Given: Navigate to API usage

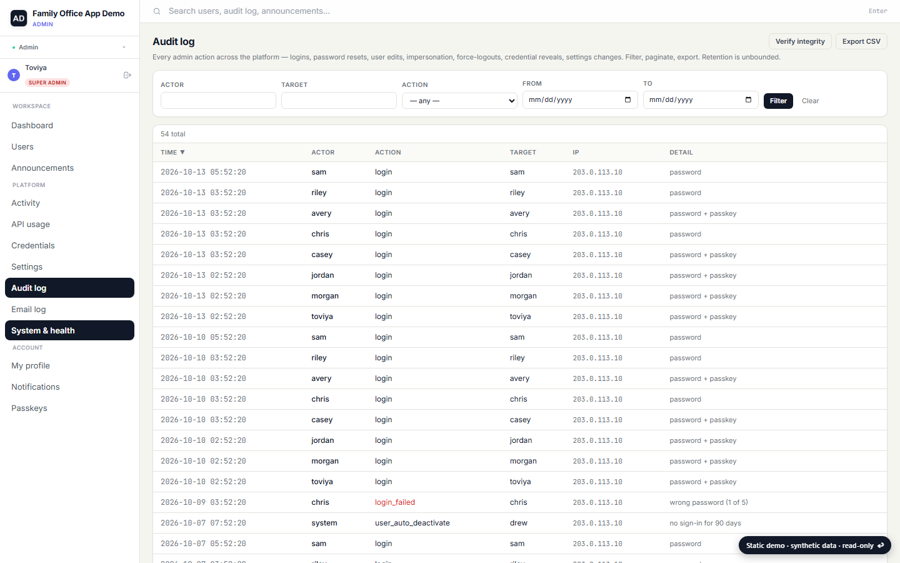Looking at the screenshot, I should 69,224.
